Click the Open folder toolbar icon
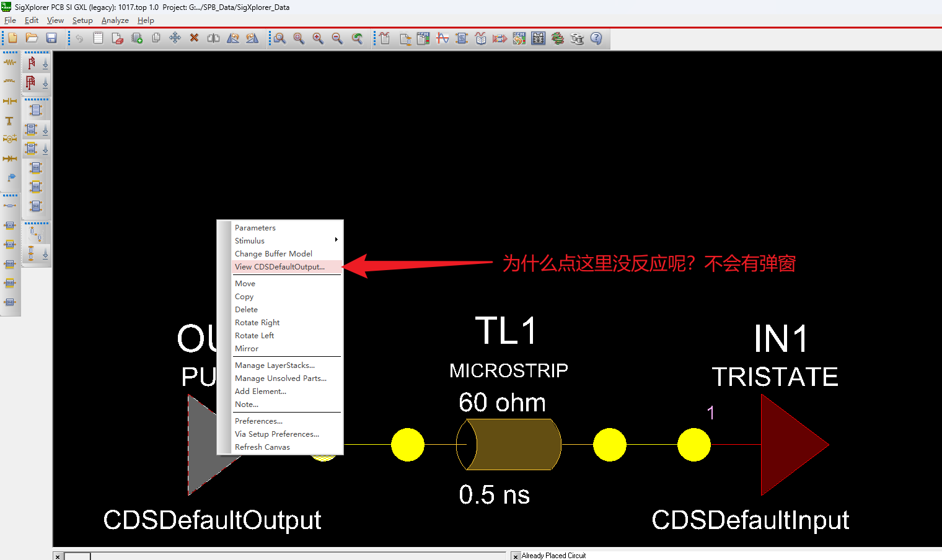This screenshot has height=560, width=942. pyautogui.click(x=32, y=38)
